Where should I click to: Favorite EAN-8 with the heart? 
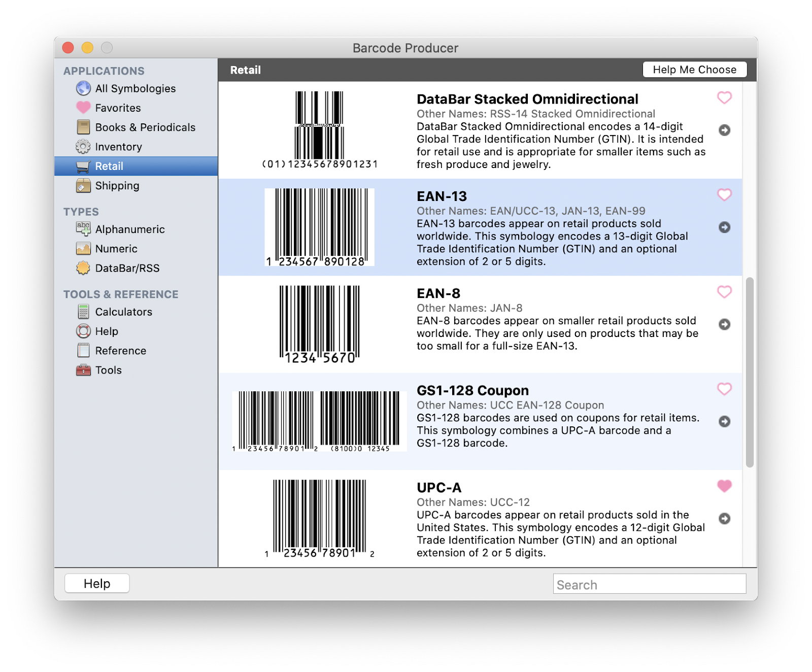(x=725, y=292)
